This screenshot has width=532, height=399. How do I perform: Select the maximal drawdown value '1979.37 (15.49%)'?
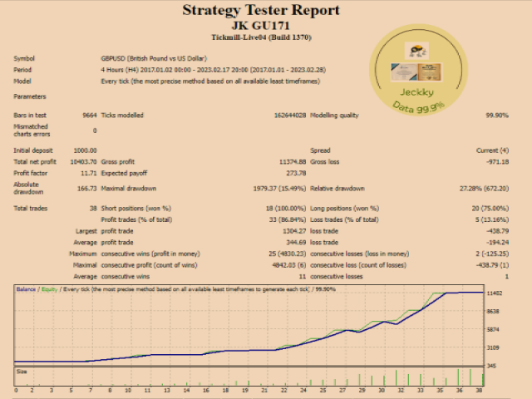tap(279, 189)
